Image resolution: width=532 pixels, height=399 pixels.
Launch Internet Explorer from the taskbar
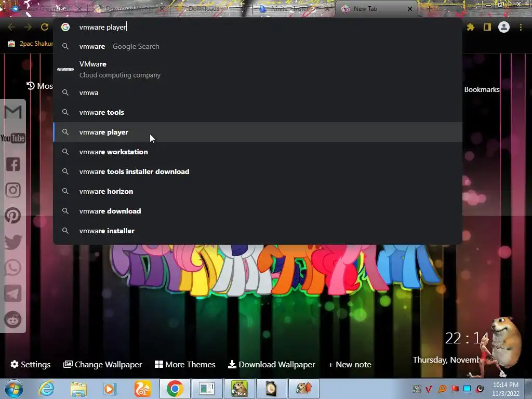pyautogui.click(x=46, y=389)
